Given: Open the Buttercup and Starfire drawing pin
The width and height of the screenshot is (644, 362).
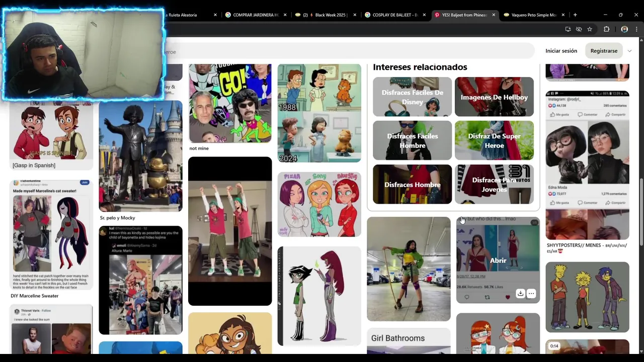Looking at the screenshot, I should pyautogui.click(x=319, y=296).
